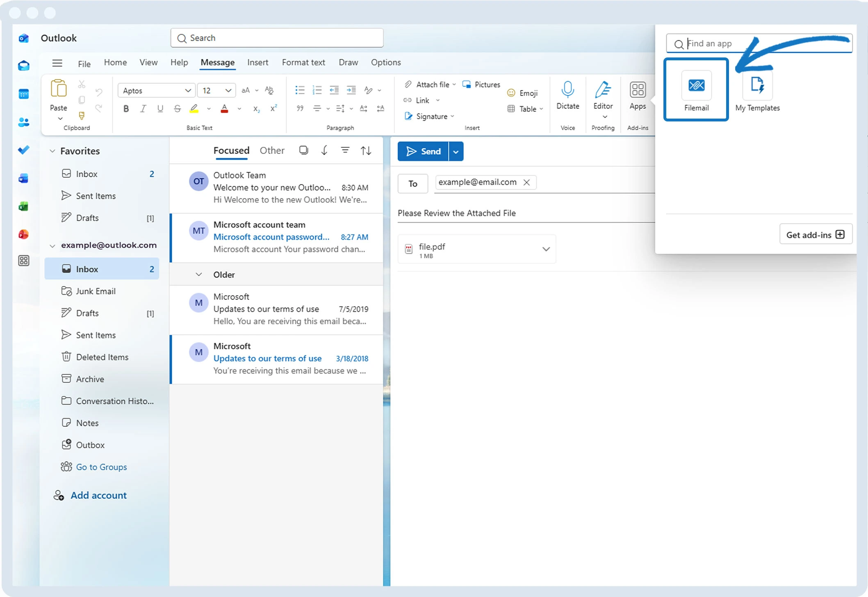The height and width of the screenshot is (597, 868).
Task: Sort the message list
Action: (x=366, y=151)
